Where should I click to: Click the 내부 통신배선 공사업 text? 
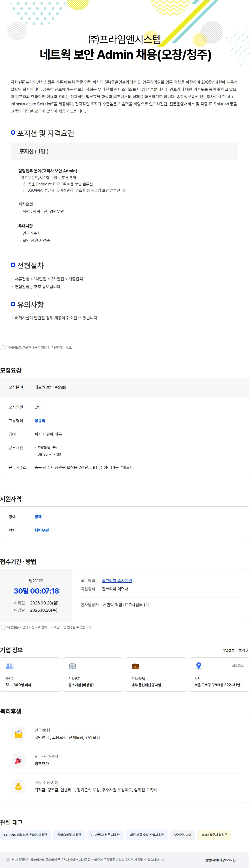[146, 685]
